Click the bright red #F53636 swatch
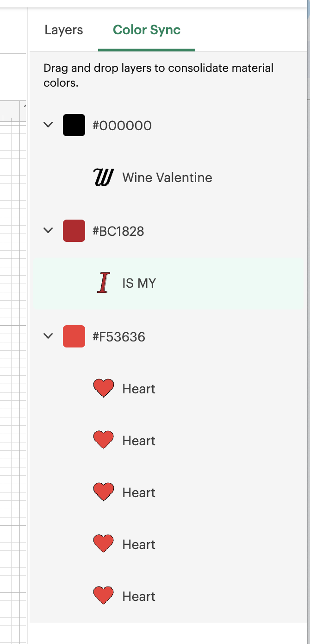This screenshot has width=310, height=644. tap(74, 336)
